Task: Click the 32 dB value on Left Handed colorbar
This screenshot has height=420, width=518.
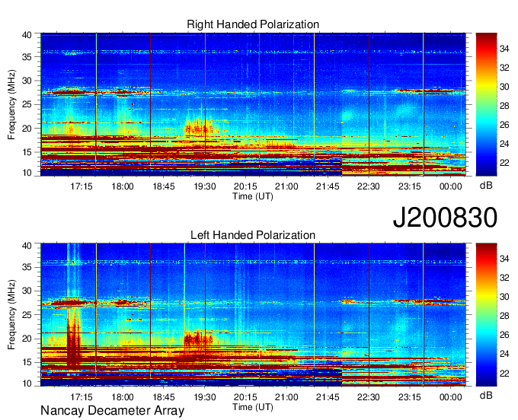Action: [504, 278]
